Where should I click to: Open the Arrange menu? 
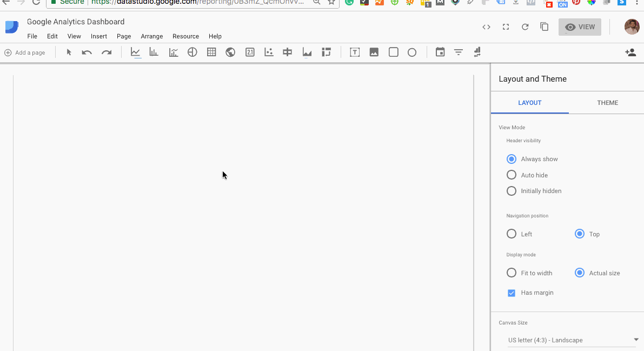point(151,36)
